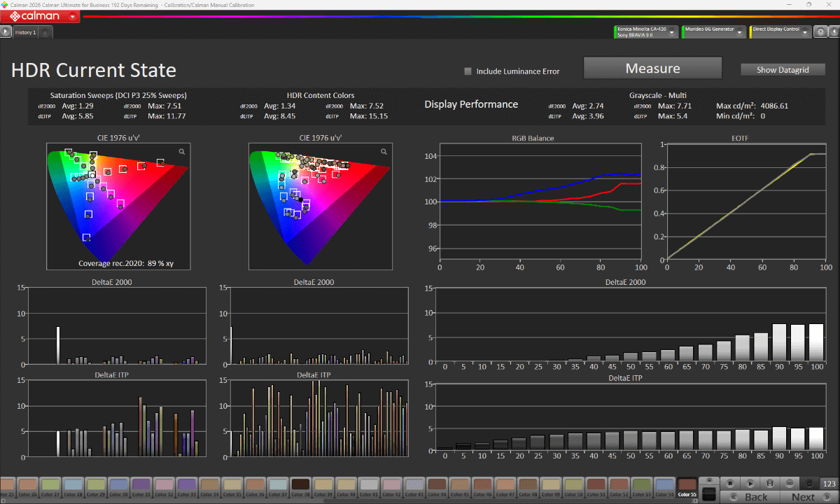Open the settings gear icon
840x504 pixels.
tap(821, 31)
